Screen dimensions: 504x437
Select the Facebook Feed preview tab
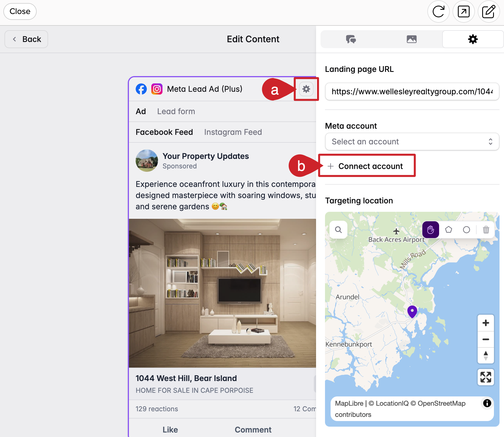coord(164,132)
